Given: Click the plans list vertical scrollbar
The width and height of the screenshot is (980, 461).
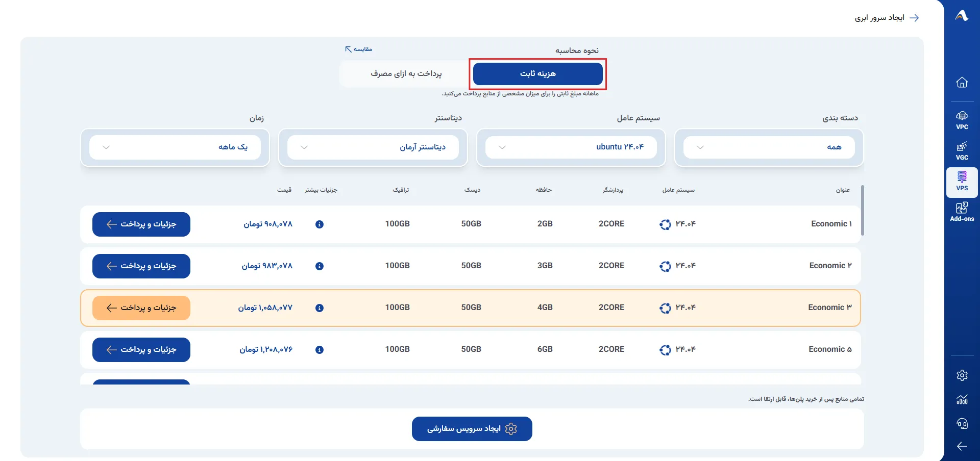Looking at the screenshot, I should [x=863, y=210].
